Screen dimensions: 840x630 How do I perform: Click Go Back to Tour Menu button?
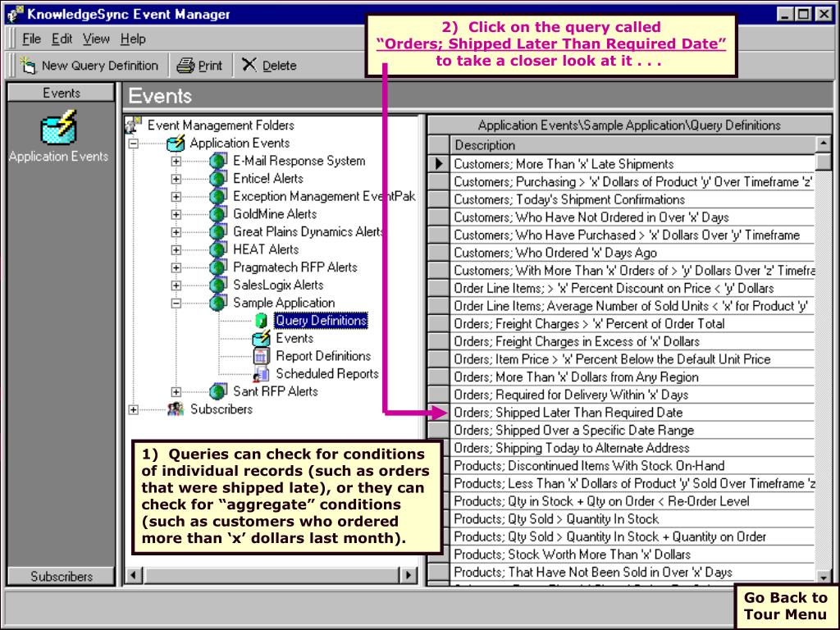coord(785,606)
